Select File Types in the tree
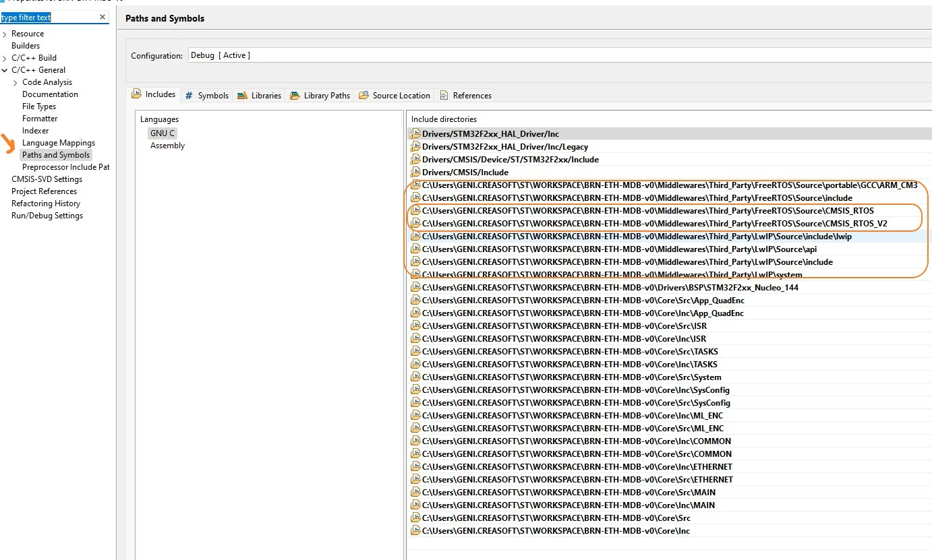 tap(39, 106)
